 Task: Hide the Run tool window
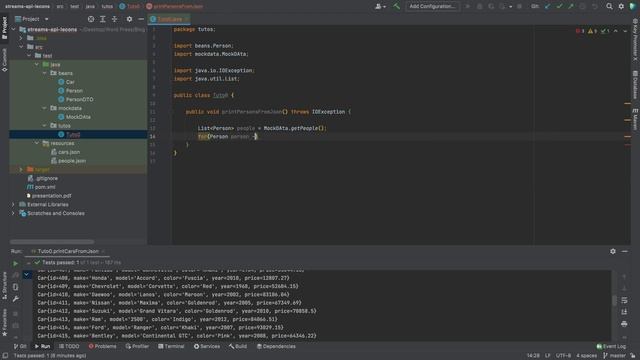(x=624, y=251)
